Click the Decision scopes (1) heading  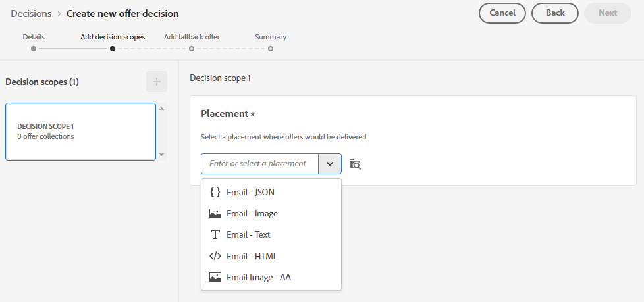42,82
